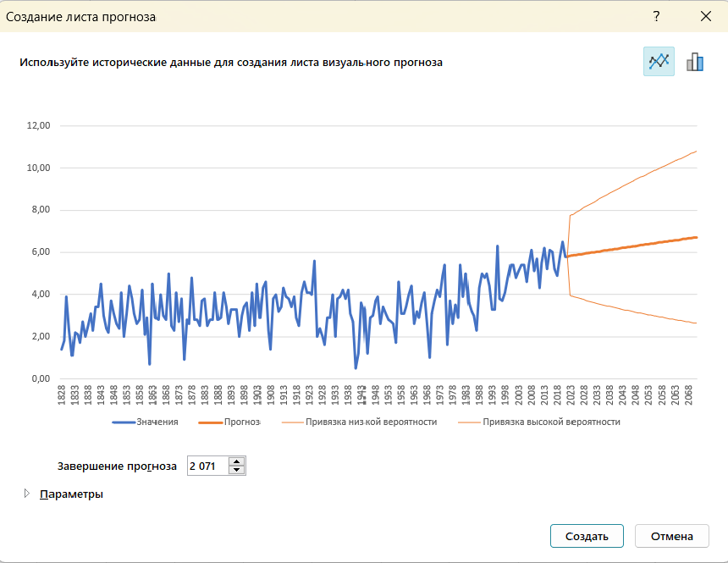
Task: Select Привязка низкой вероятности legend entry
Action: click(x=371, y=422)
